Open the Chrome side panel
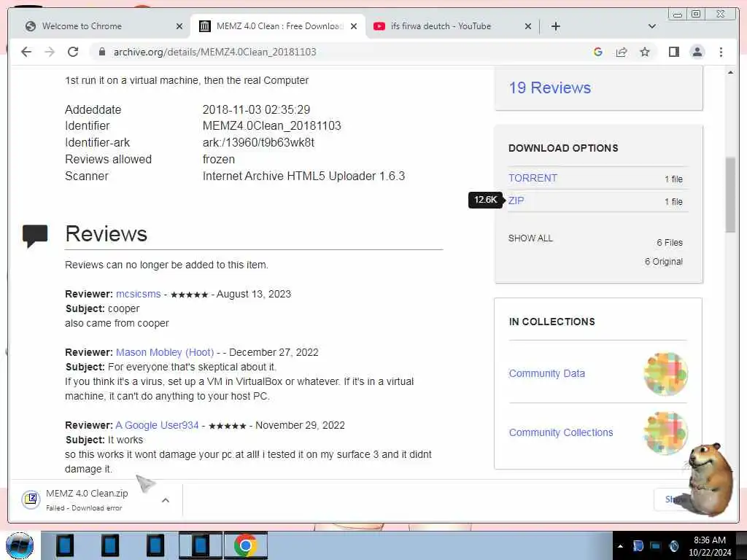747x560 pixels. 673,52
